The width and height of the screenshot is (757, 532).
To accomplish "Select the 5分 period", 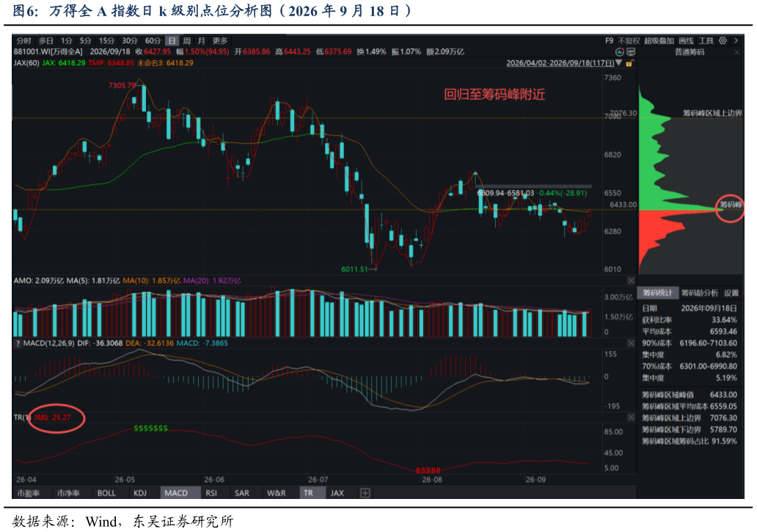I will pyautogui.click(x=85, y=40).
